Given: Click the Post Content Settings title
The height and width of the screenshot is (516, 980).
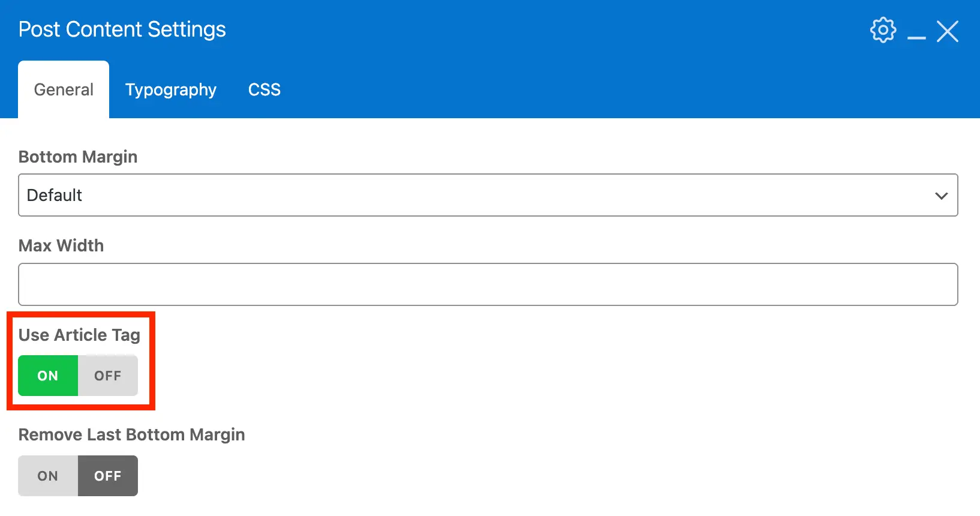Looking at the screenshot, I should [x=122, y=29].
